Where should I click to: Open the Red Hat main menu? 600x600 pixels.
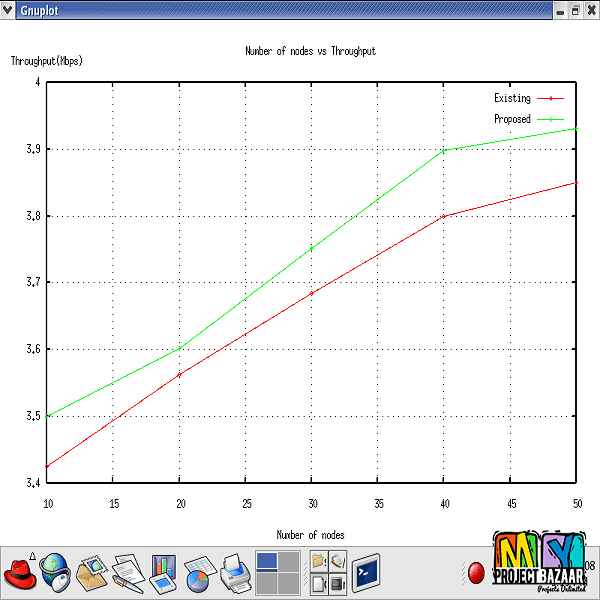(20, 574)
